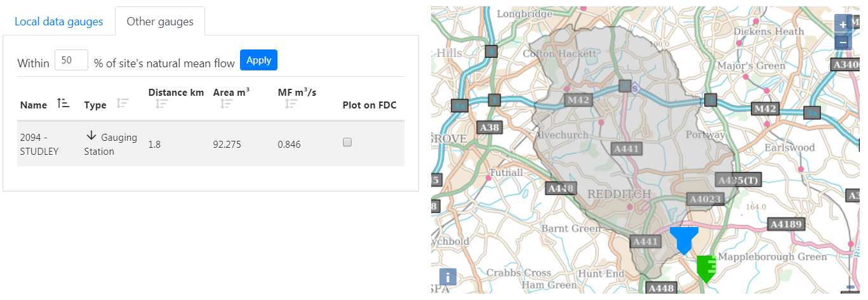Zoom in on the map
Screen dimensions: 868x300
[x=843, y=25]
